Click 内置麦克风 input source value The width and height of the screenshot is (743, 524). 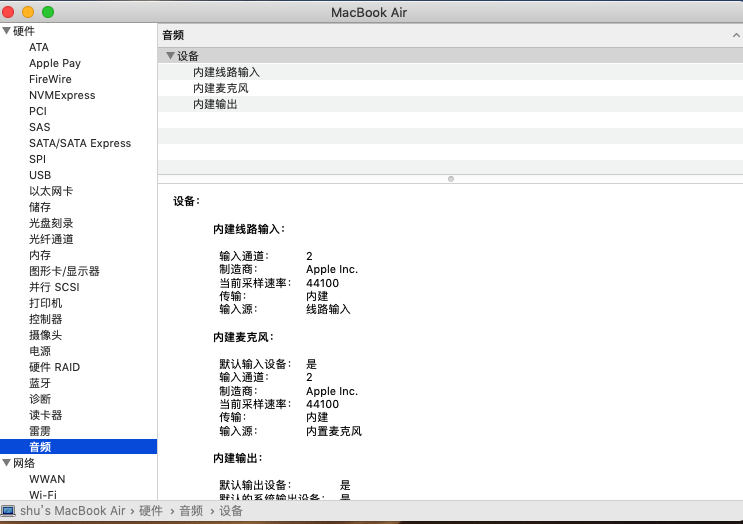tap(334, 431)
